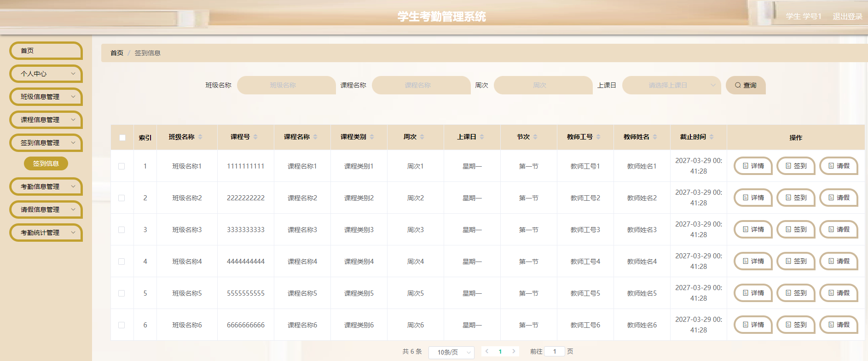Open 详情 for 班级名称2 row

(x=753, y=198)
